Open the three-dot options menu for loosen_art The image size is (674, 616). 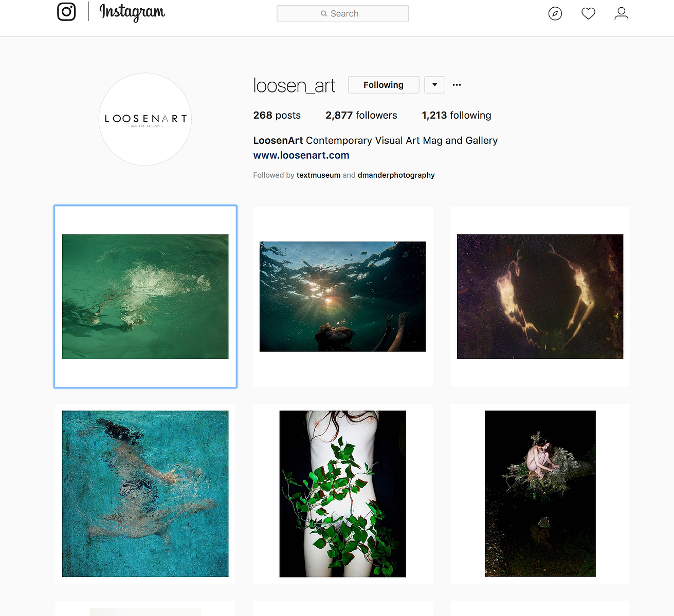(457, 85)
